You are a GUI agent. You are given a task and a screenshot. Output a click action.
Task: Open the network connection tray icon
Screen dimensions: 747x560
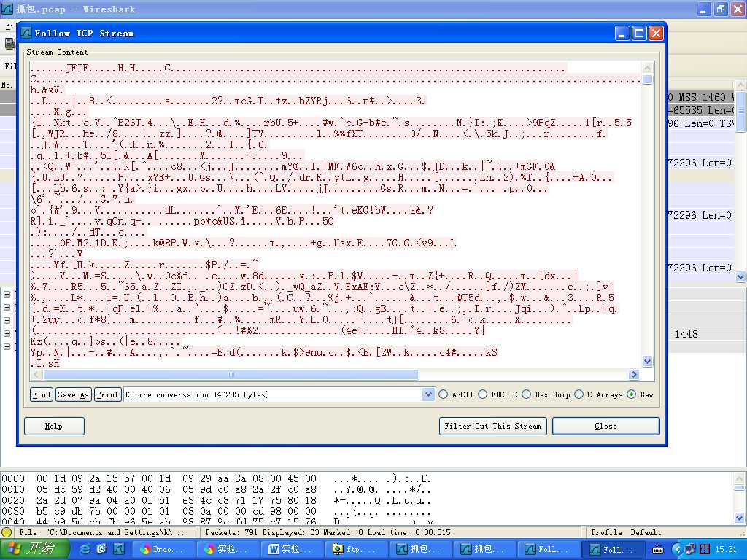(x=690, y=550)
